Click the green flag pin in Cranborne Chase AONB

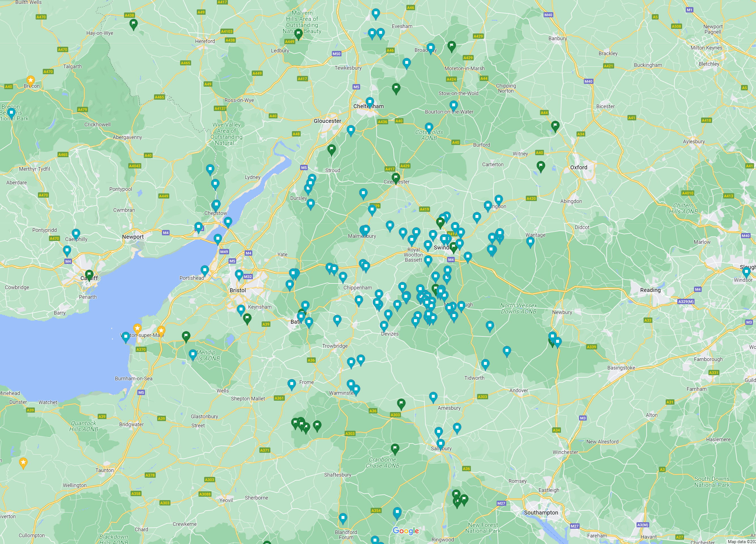tap(395, 448)
